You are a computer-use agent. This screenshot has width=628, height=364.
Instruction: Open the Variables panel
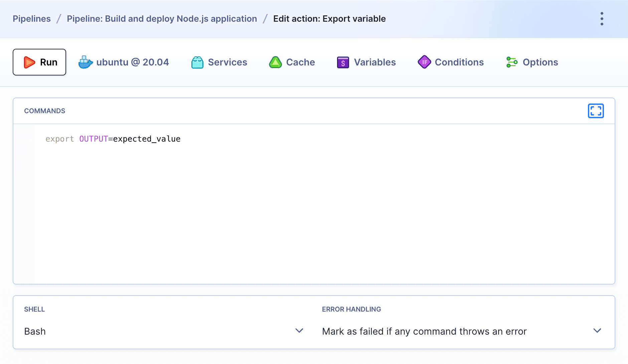tap(366, 62)
